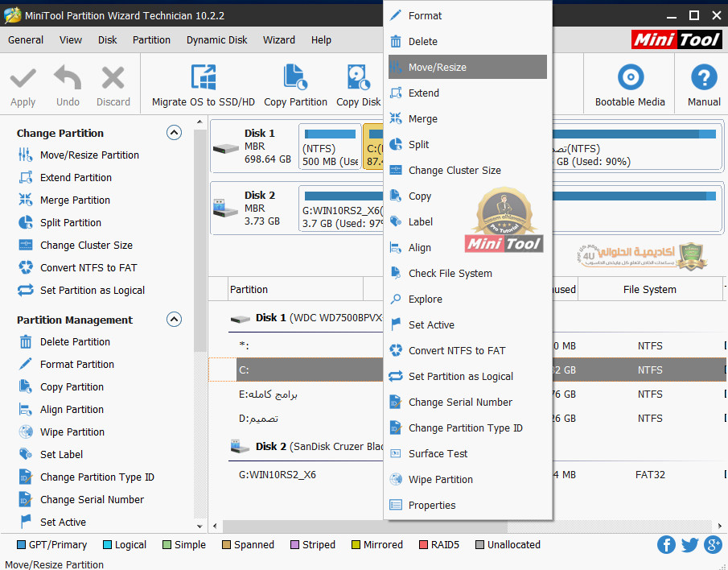Click the GPT/Primary legend color swatch

22,545
